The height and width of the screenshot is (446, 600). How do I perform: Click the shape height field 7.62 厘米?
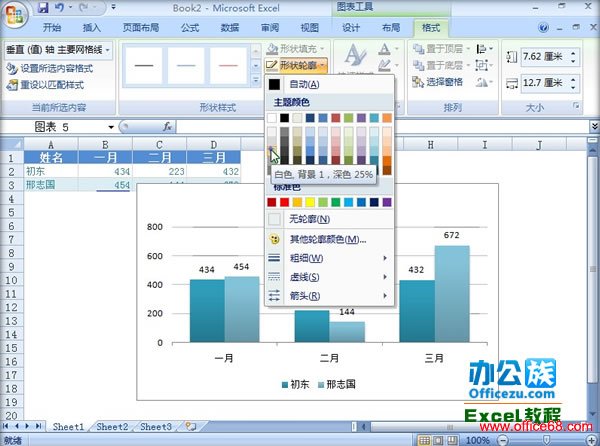[545, 57]
